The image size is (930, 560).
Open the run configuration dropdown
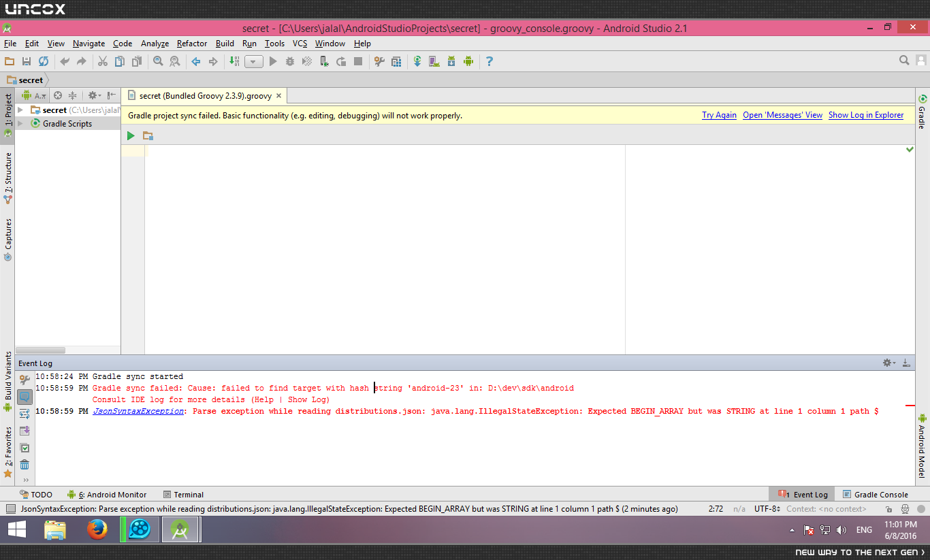pyautogui.click(x=254, y=61)
